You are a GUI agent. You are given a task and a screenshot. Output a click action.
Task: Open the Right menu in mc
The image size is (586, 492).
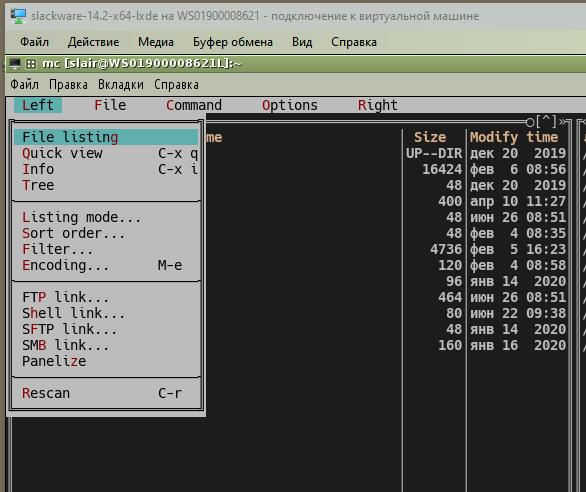click(377, 105)
